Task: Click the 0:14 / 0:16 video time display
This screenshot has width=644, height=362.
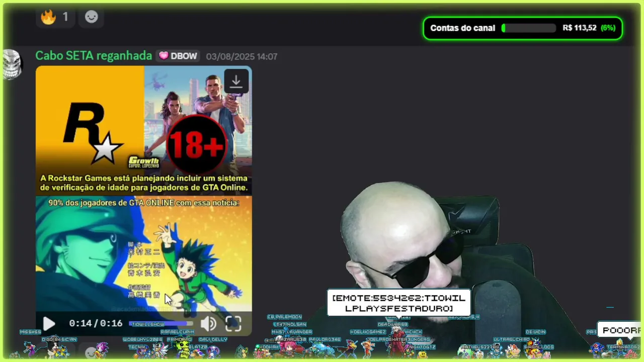Action: [96, 323]
